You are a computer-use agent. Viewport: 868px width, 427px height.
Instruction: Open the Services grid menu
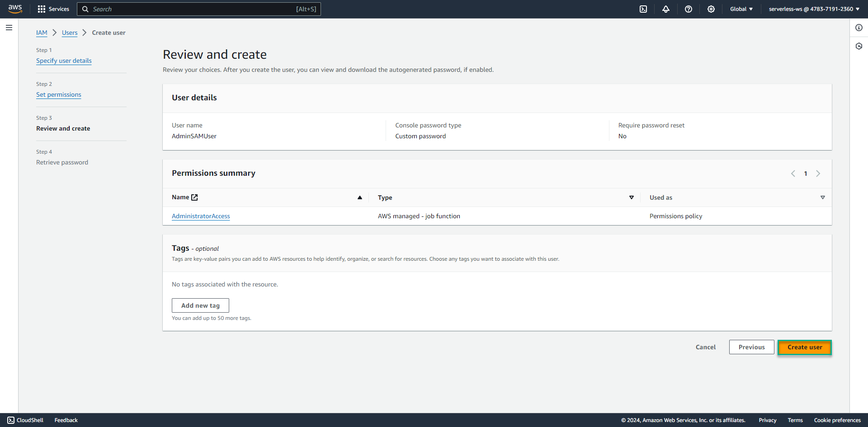click(42, 9)
